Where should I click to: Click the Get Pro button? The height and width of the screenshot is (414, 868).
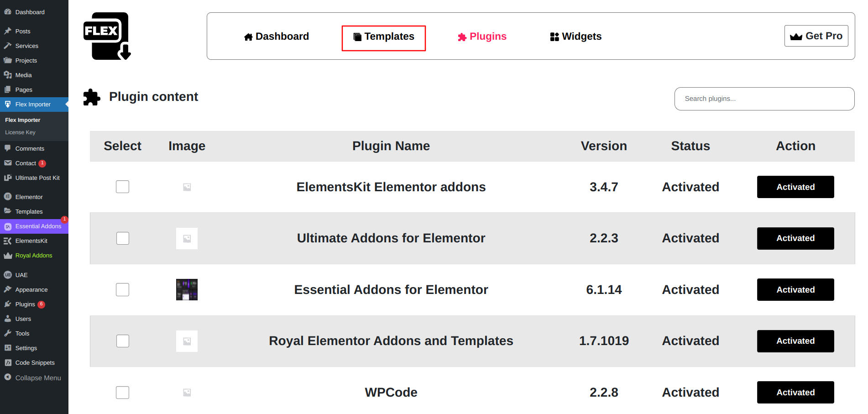tap(816, 36)
